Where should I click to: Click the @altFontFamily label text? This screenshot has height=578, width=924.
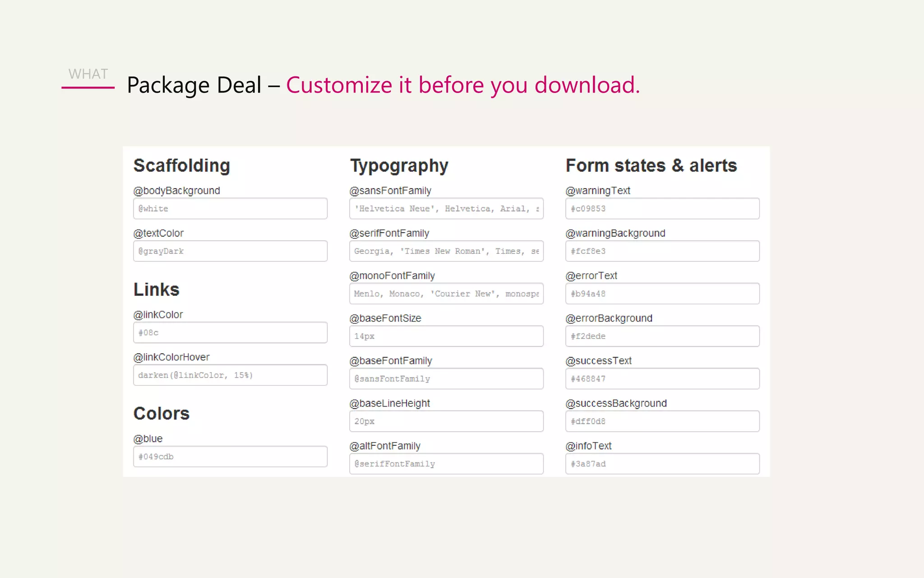(x=385, y=446)
